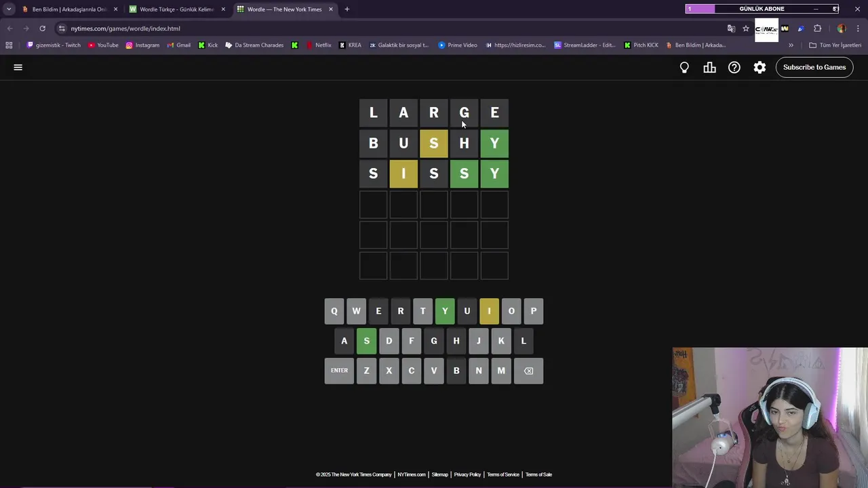Open the NYTimes.com footer link

tap(412, 474)
